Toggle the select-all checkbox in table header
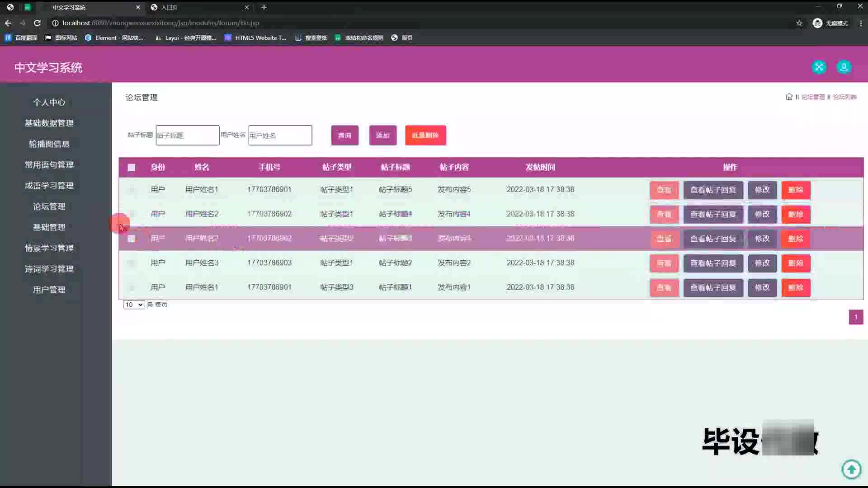868x488 pixels. (x=131, y=168)
